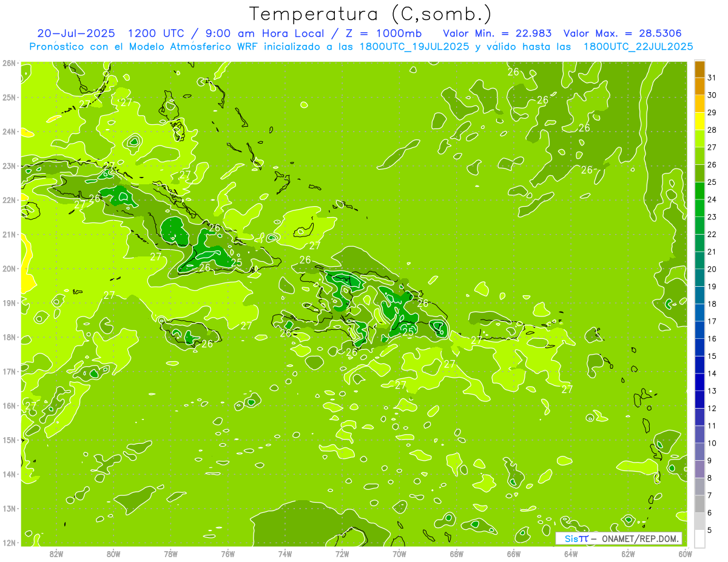This screenshot has height=562, width=728.
Task: Click the color scale label 29
Action: (712, 113)
